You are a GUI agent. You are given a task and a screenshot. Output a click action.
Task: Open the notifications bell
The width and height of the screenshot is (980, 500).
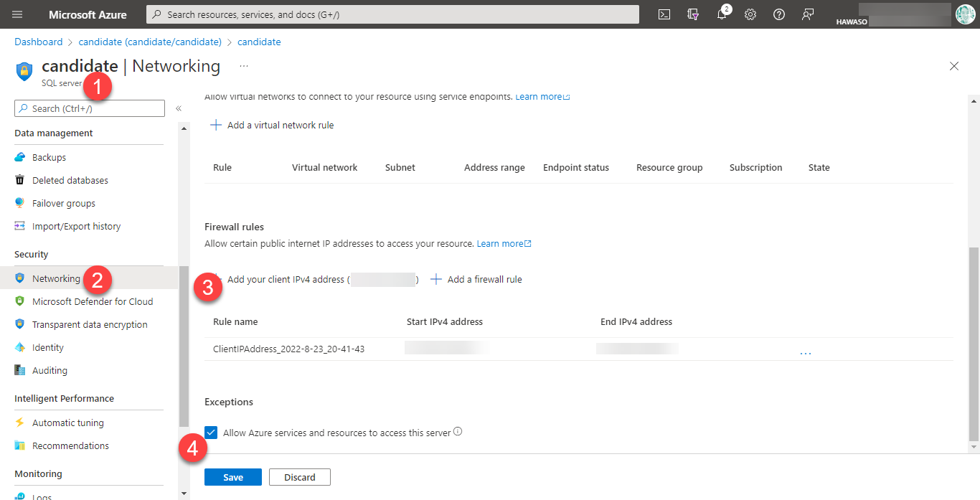point(721,14)
